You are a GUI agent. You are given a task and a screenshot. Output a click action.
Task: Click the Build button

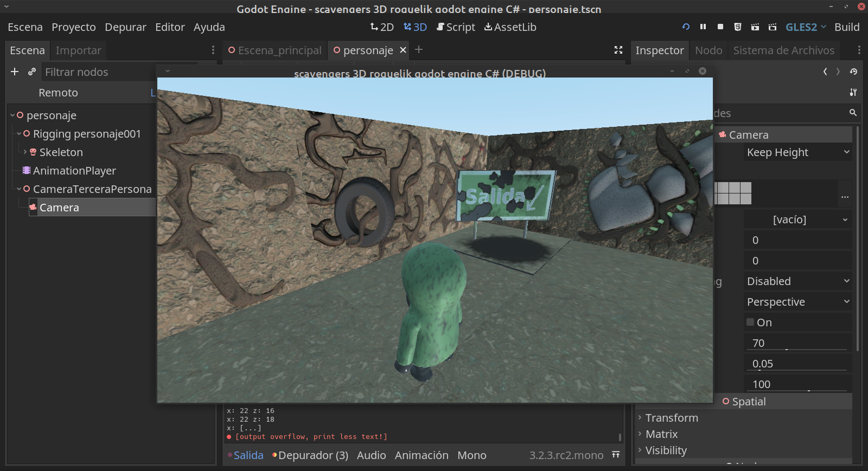pyautogui.click(x=847, y=27)
